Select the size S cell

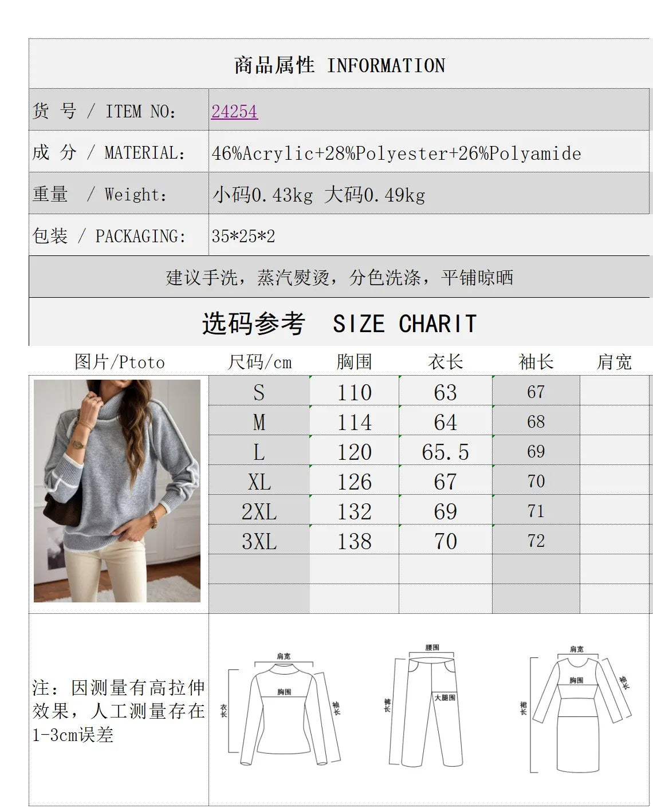(259, 392)
